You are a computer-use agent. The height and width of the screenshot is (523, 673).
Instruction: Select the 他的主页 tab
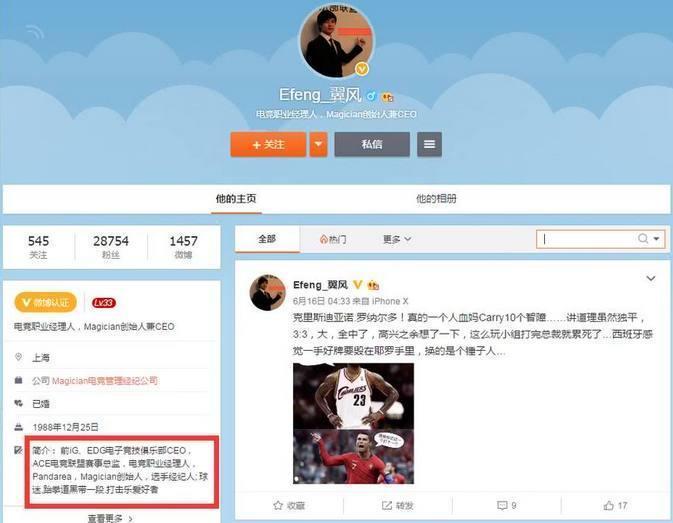pyautogui.click(x=236, y=199)
